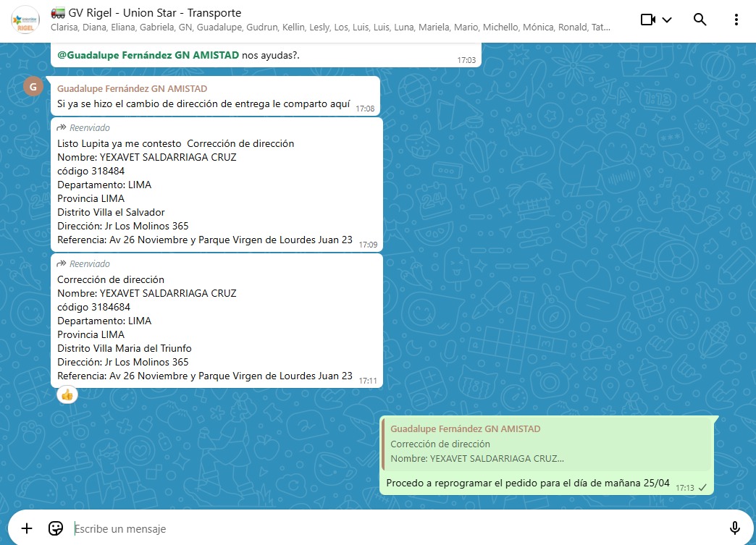Focus the 'Escribe un mensaje' input field

(391, 529)
